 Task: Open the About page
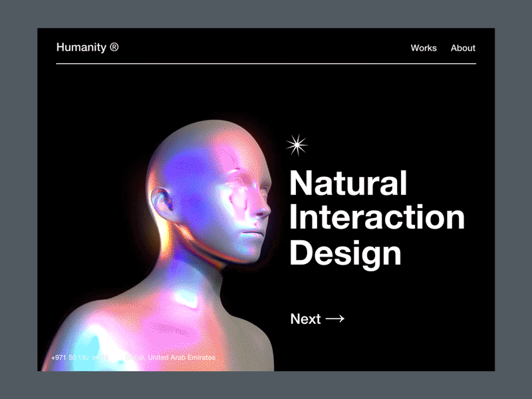pos(463,48)
